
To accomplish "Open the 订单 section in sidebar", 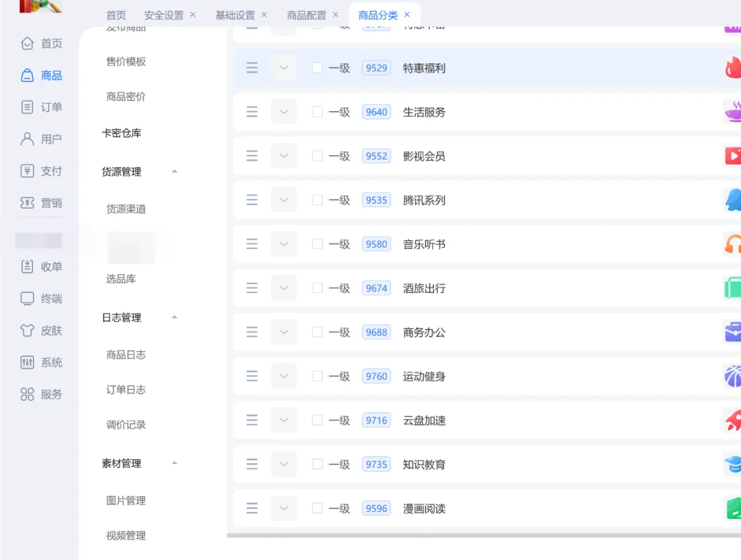I will (41, 107).
